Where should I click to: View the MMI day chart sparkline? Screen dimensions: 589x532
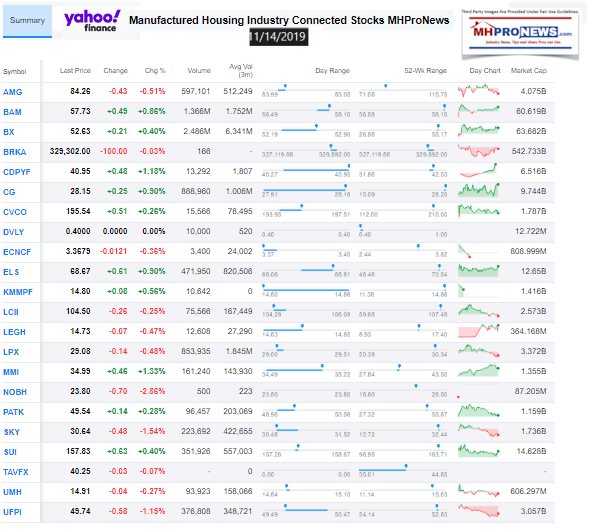479,370
